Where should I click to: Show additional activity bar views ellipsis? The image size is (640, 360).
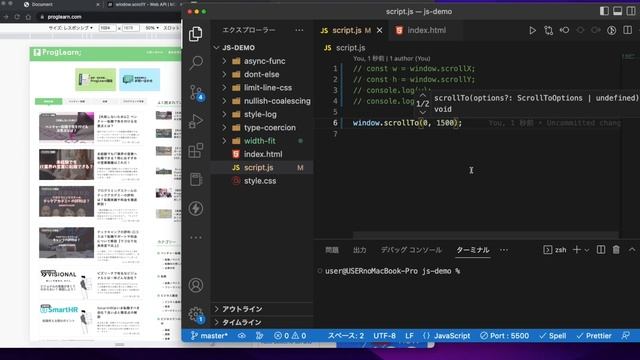click(196, 237)
